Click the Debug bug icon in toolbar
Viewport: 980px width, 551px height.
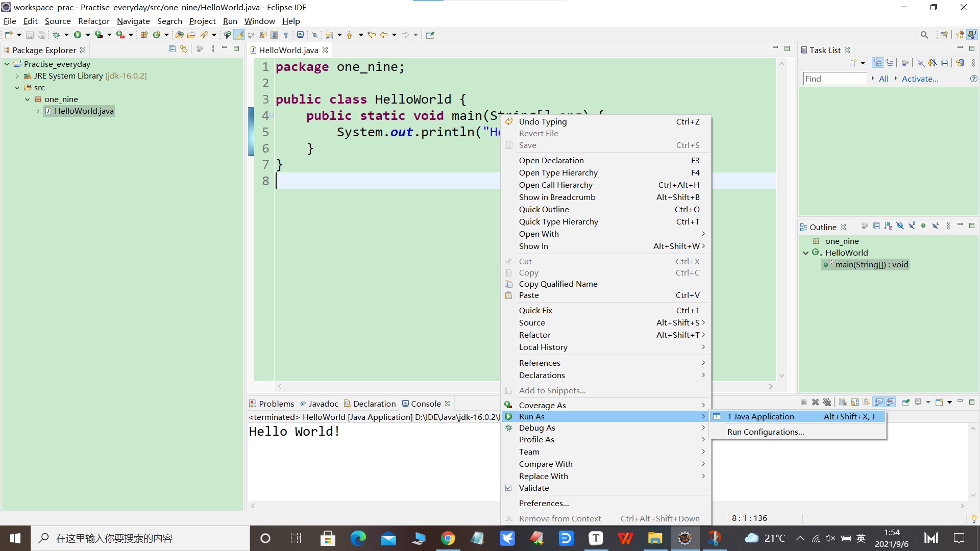[x=57, y=35]
